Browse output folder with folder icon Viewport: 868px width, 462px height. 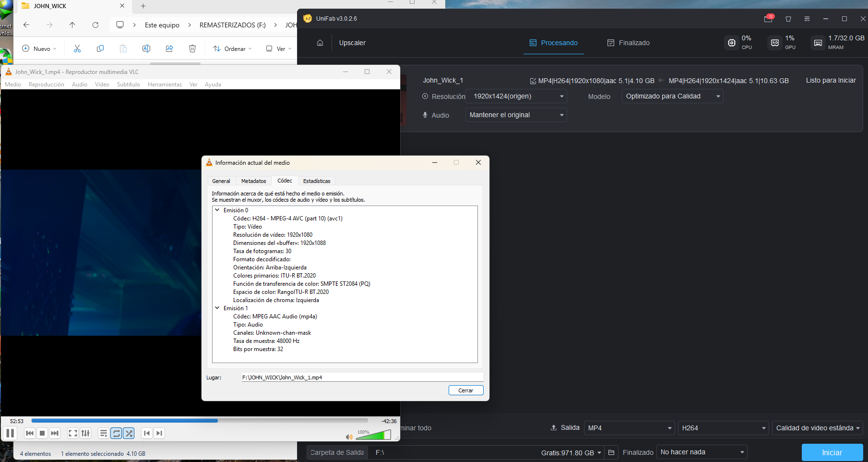click(611, 452)
